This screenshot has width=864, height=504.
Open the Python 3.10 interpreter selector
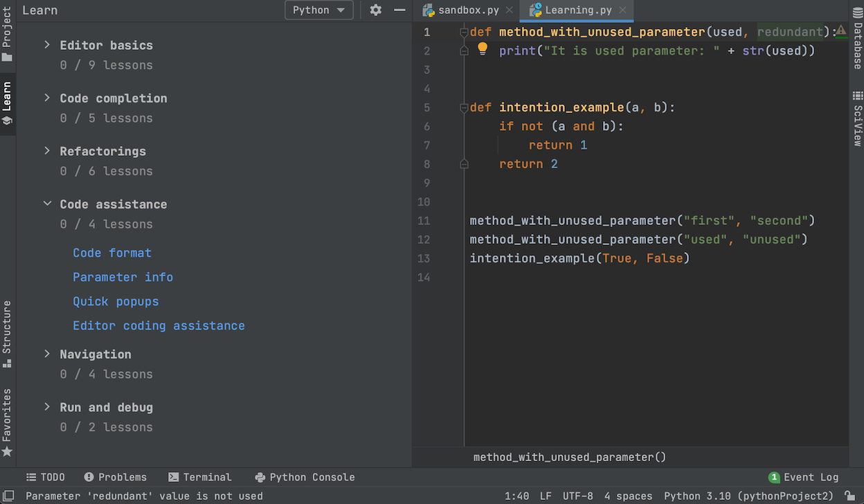(749, 496)
